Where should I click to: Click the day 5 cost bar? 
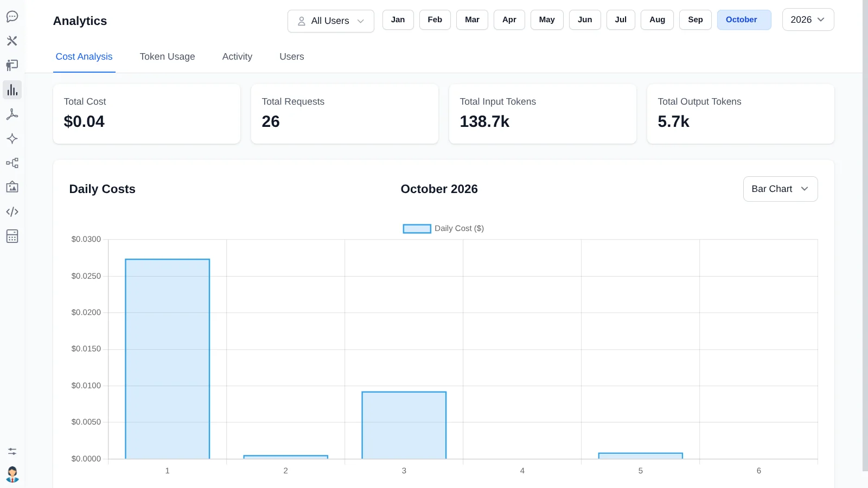click(641, 456)
